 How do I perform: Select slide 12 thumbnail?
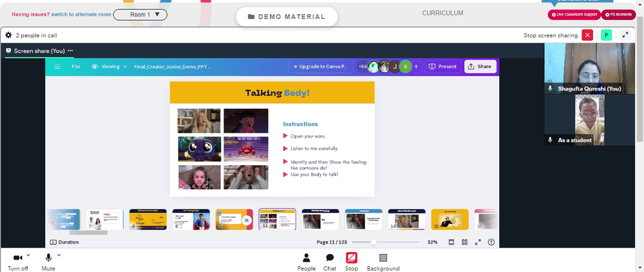point(320,219)
